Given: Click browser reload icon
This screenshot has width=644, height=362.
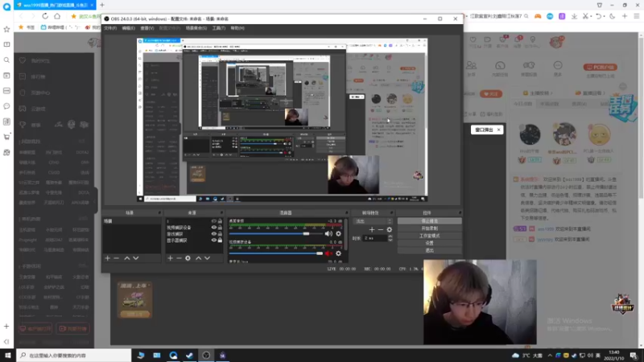Looking at the screenshot, I should point(45,16).
